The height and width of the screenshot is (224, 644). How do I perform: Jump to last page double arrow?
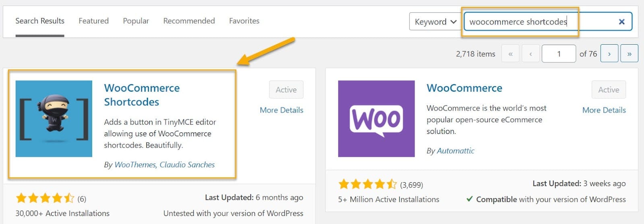(629, 53)
